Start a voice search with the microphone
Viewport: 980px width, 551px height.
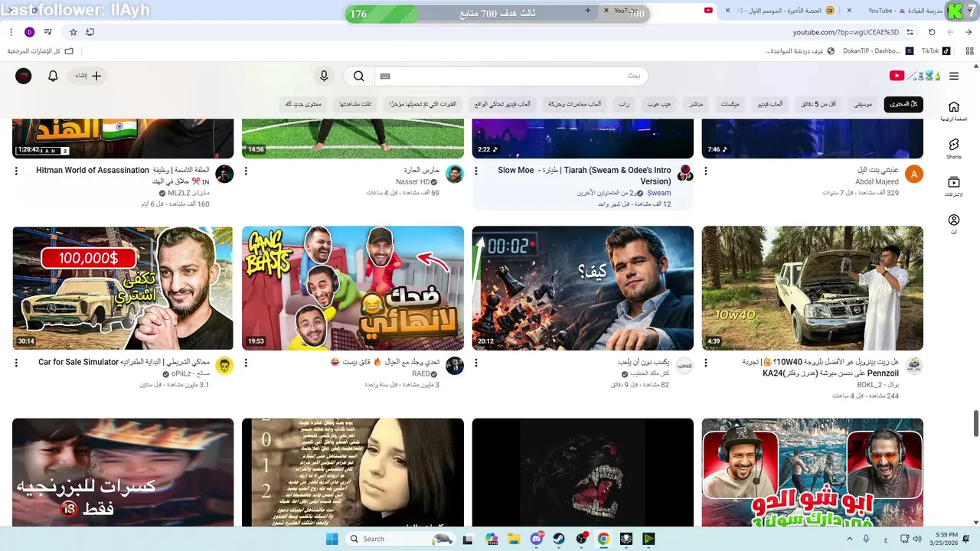point(324,76)
